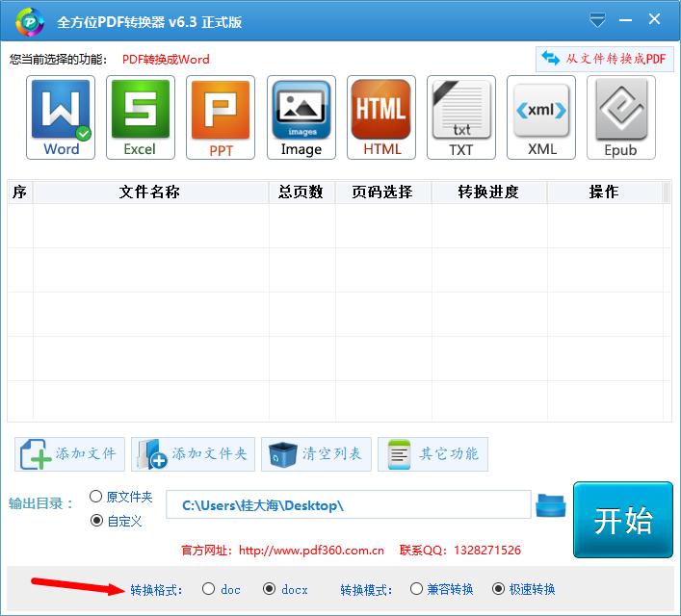Select the Word conversion icon

click(61, 117)
